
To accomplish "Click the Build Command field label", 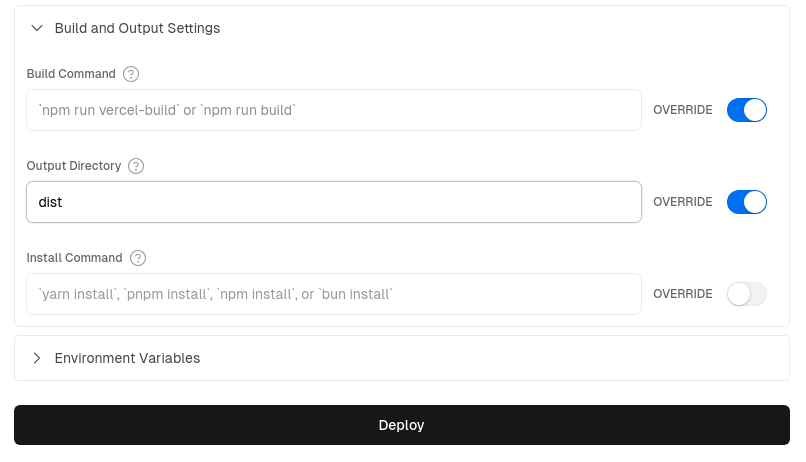I will point(71,74).
